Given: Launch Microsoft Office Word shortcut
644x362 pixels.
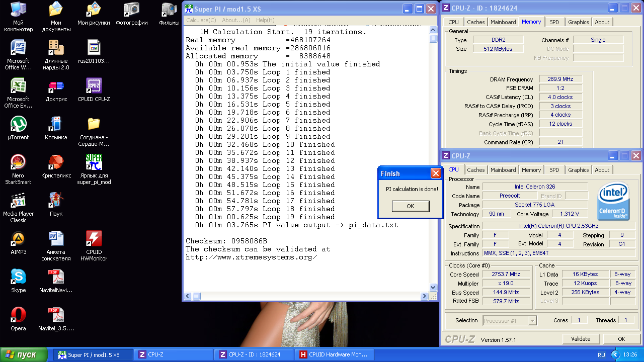Looking at the screenshot, I should pos(18,48).
